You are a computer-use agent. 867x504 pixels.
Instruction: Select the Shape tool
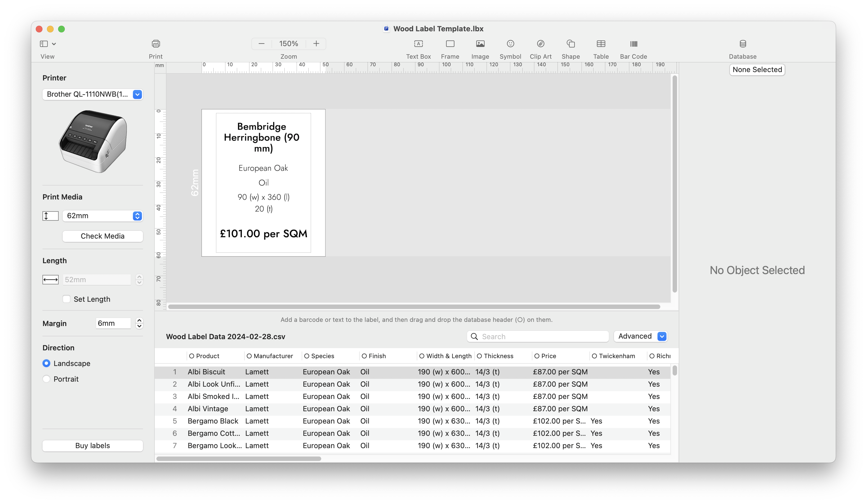click(570, 44)
